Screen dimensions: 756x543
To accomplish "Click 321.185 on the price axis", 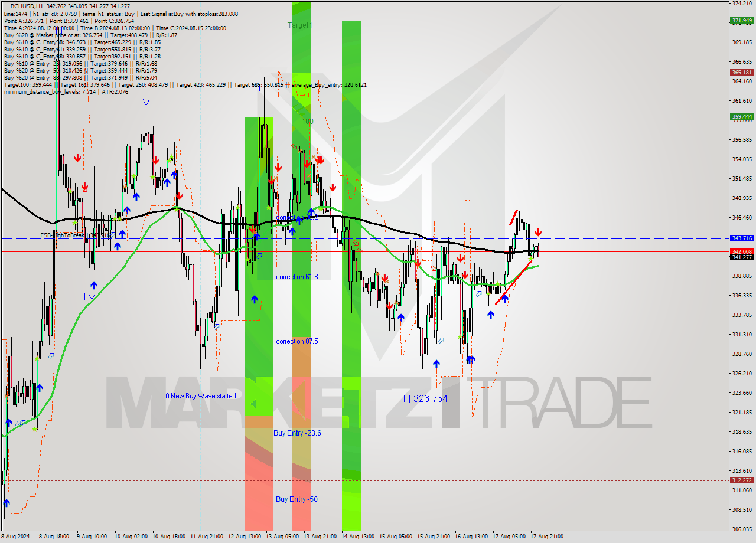I will tap(742, 412).
